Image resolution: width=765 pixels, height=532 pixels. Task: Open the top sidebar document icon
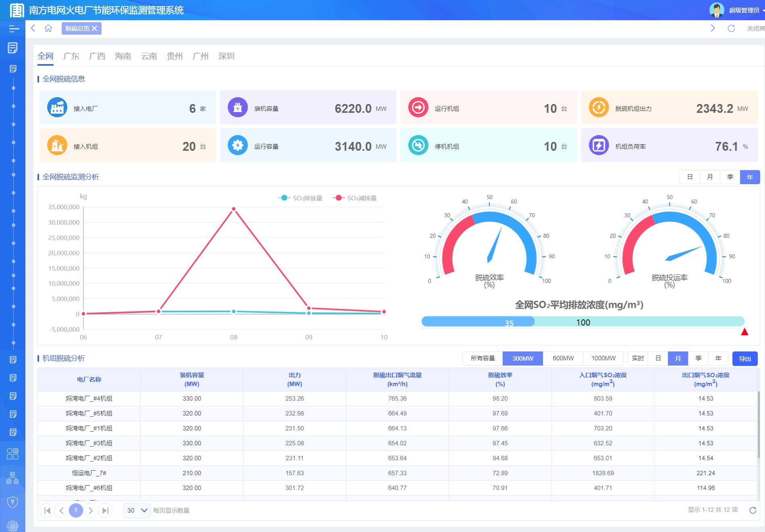click(12, 48)
